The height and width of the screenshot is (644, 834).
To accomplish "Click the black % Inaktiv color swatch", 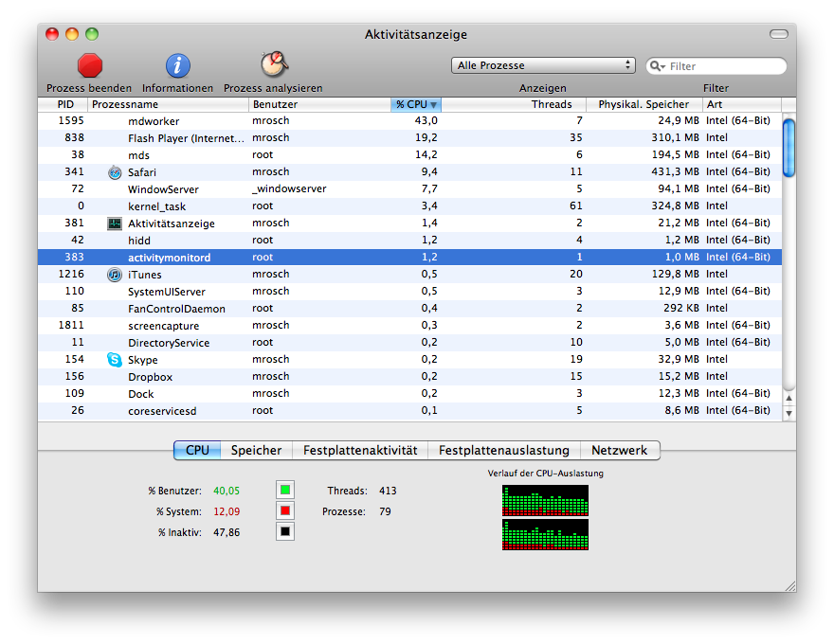I will pos(285,531).
